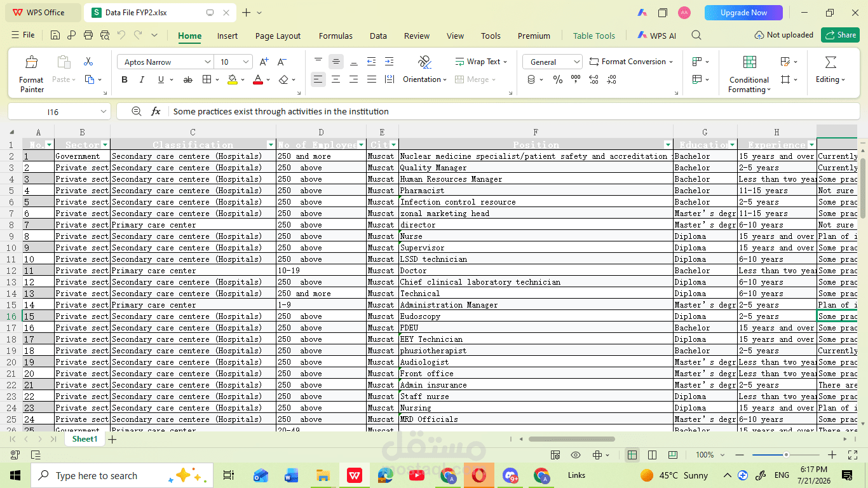This screenshot has width=868, height=488.
Task: Open the Format Conversion button
Action: [631, 62]
